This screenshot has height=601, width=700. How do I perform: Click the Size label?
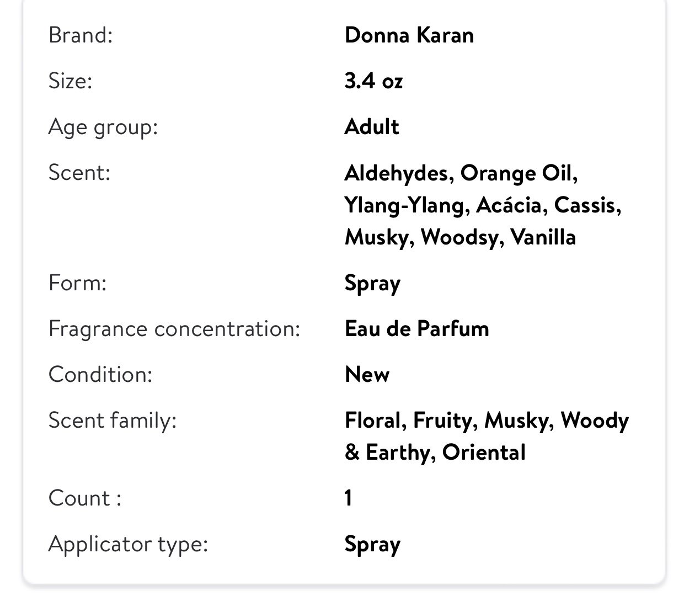(x=70, y=81)
